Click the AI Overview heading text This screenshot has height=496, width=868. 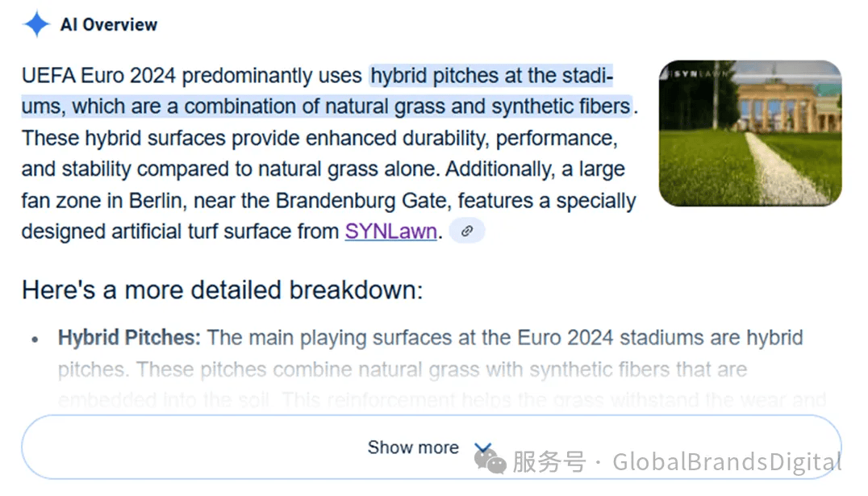(109, 25)
